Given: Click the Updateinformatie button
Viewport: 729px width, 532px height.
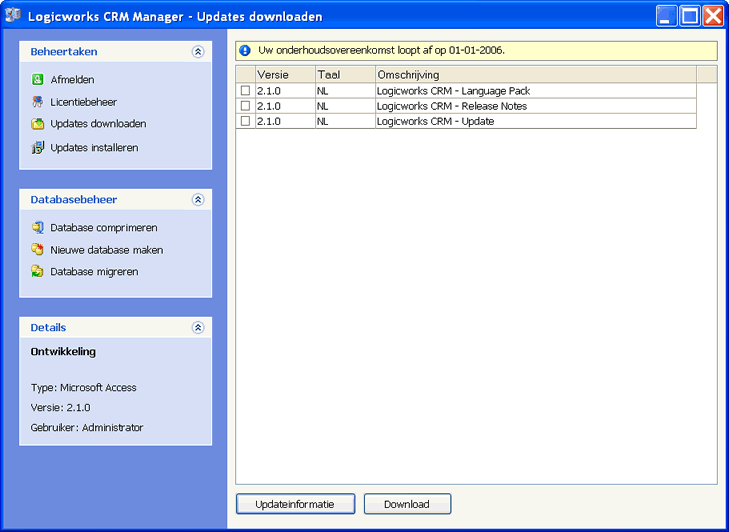Looking at the screenshot, I should point(295,504).
